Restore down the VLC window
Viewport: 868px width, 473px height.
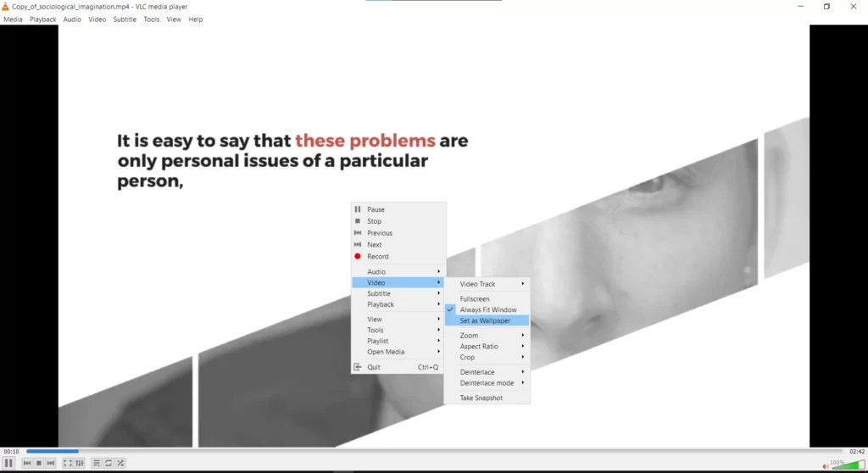(826, 7)
